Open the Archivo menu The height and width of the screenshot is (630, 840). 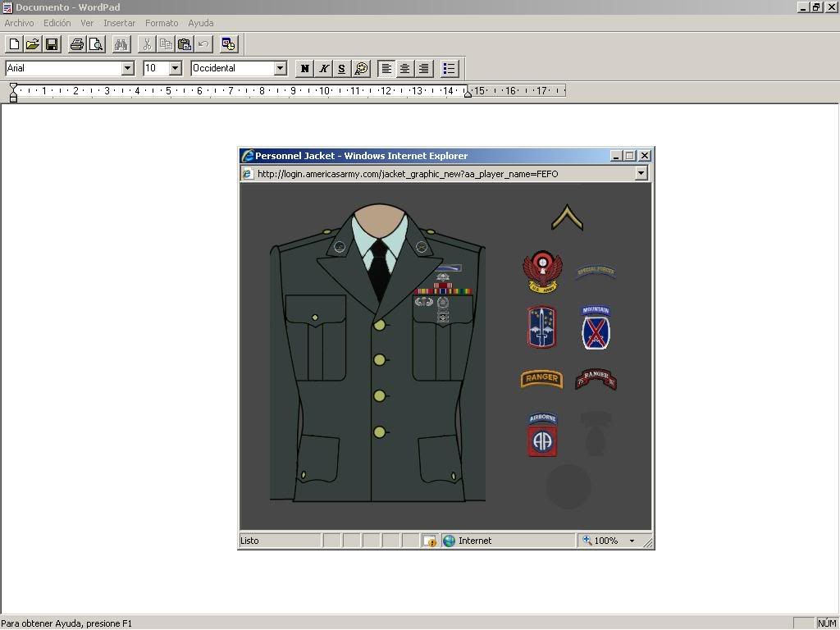point(19,23)
